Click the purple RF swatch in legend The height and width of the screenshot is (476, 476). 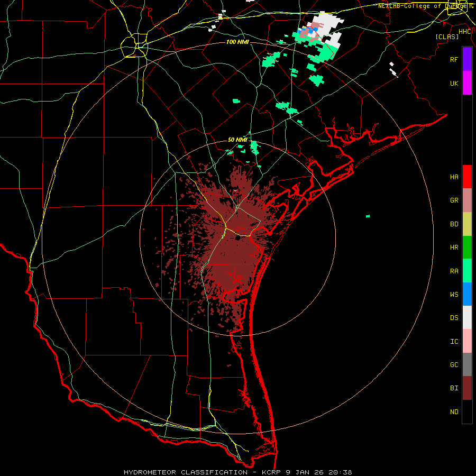pyautogui.click(x=467, y=59)
